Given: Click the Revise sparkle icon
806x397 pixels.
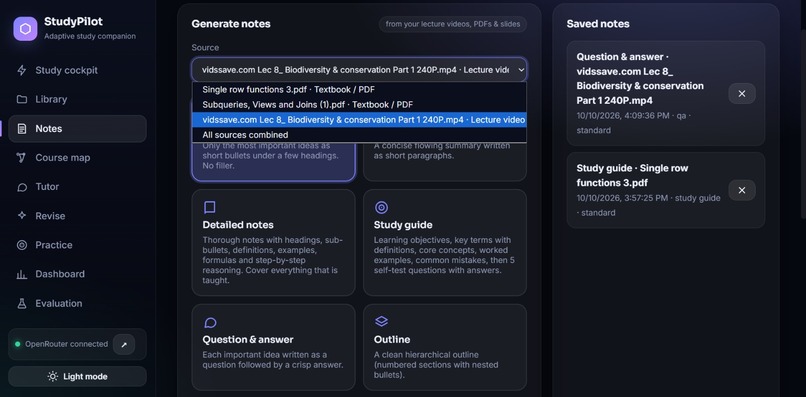Looking at the screenshot, I should (22, 215).
